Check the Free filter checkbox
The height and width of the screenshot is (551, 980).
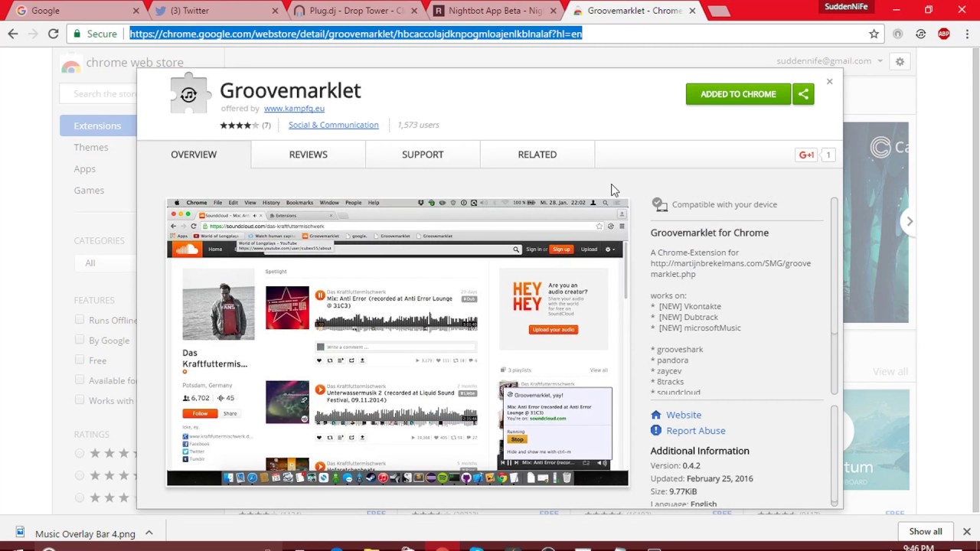(x=80, y=360)
